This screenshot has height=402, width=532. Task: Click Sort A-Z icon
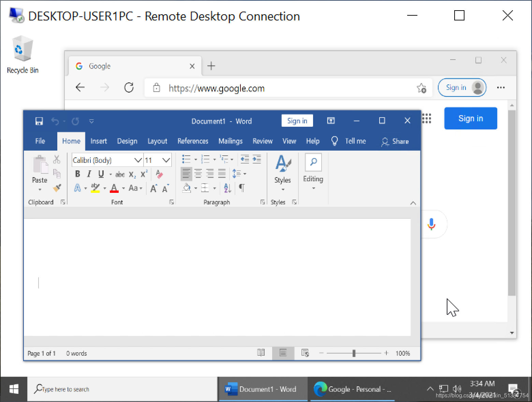coord(227,188)
